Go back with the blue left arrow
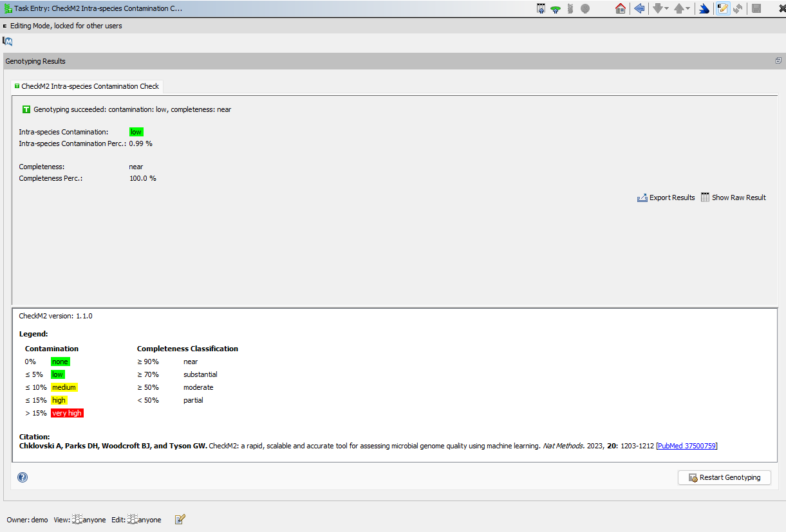This screenshot has height=532, width=786. pos(639,8)
